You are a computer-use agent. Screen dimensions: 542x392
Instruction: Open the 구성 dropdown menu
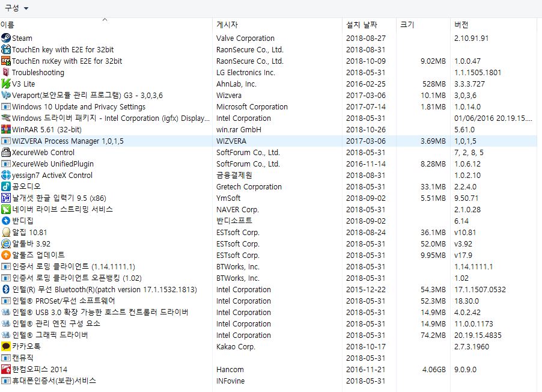click(x=16, y=8)
